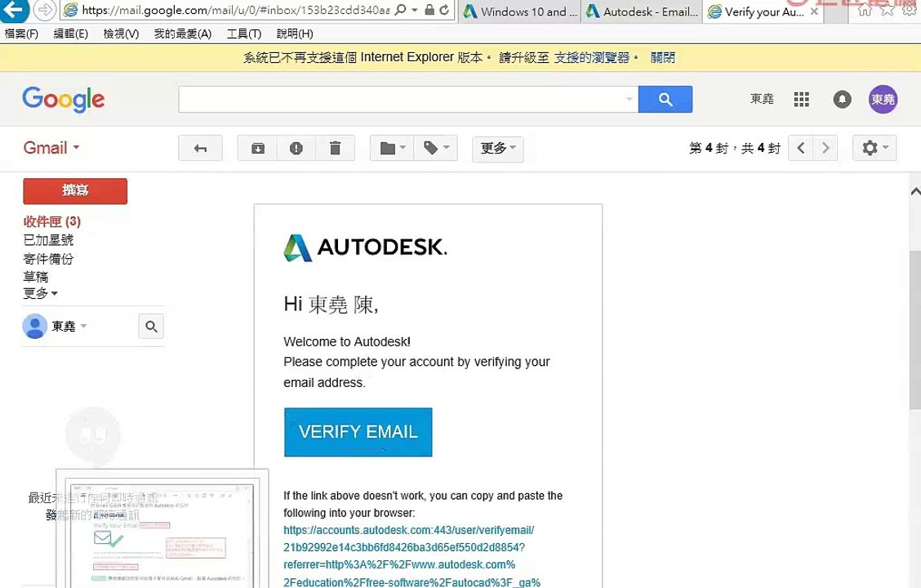The width and height of the screenshot is (921, 588).
Task: Click the browser back arrow button
Action: 13,10
